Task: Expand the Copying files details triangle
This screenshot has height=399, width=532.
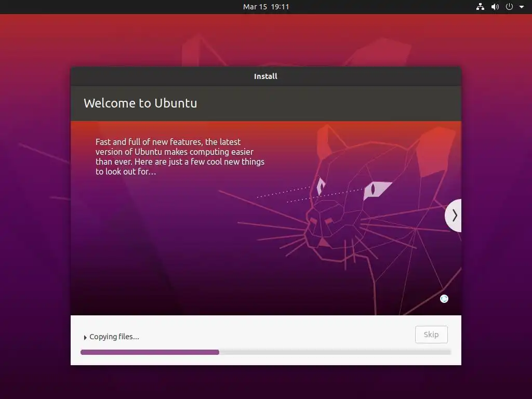Action: click(x=85, y=337)
